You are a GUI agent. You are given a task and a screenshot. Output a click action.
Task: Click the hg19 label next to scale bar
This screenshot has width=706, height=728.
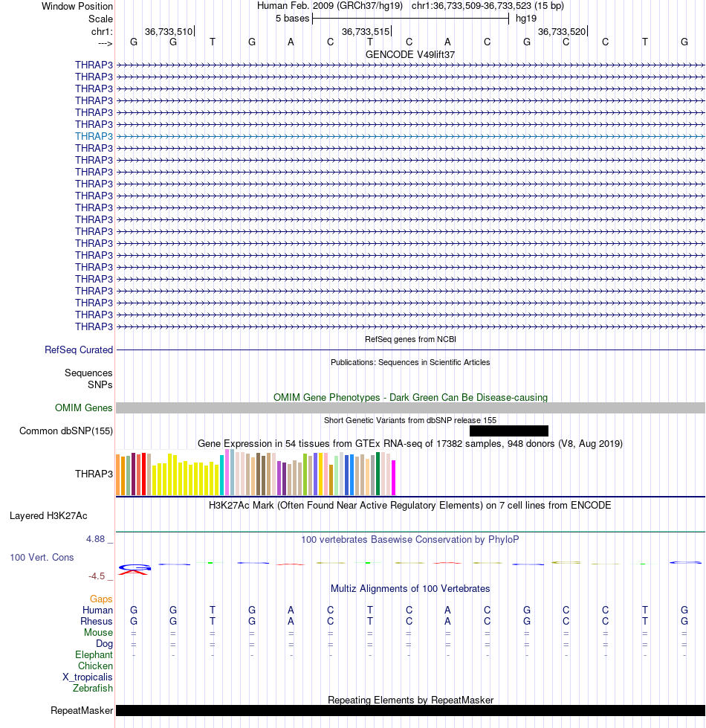tap(526, 19)
